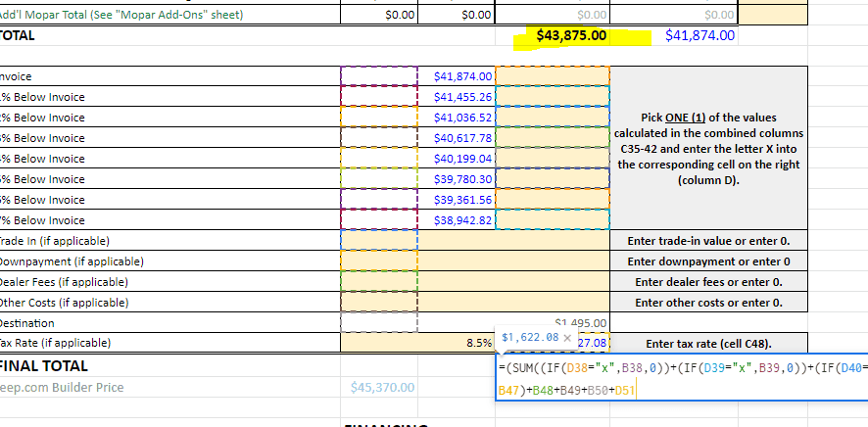Click the orange X-entry cell for 5% Below Invoice
Viewport: 868px width, 427px height.
click(x=553, y=179)
